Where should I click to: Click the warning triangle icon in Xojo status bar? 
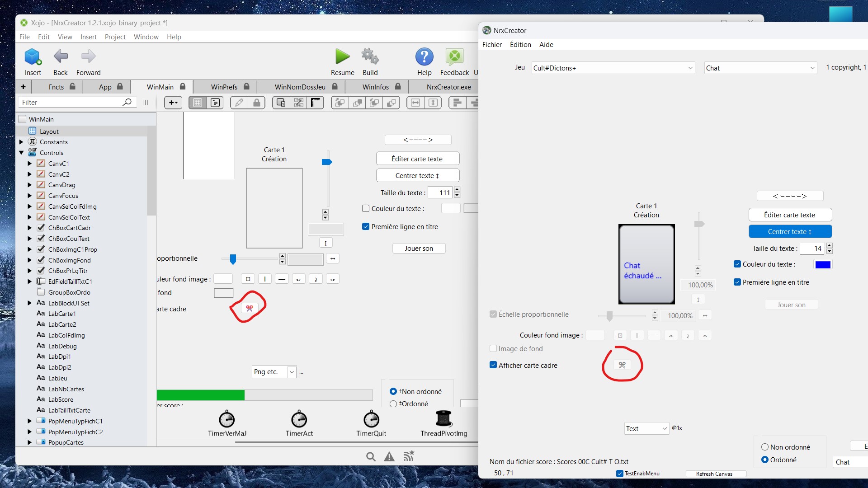point(389,457)
